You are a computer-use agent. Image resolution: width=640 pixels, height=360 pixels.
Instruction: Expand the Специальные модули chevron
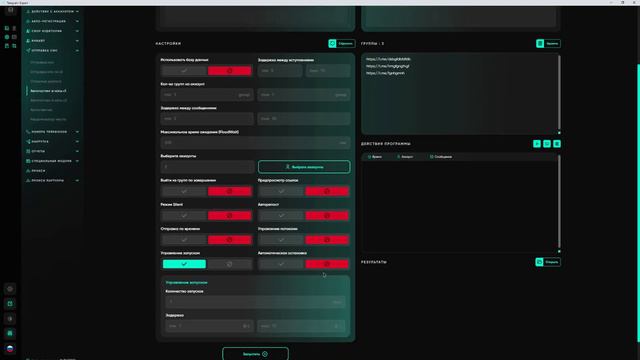pos(77,161)
